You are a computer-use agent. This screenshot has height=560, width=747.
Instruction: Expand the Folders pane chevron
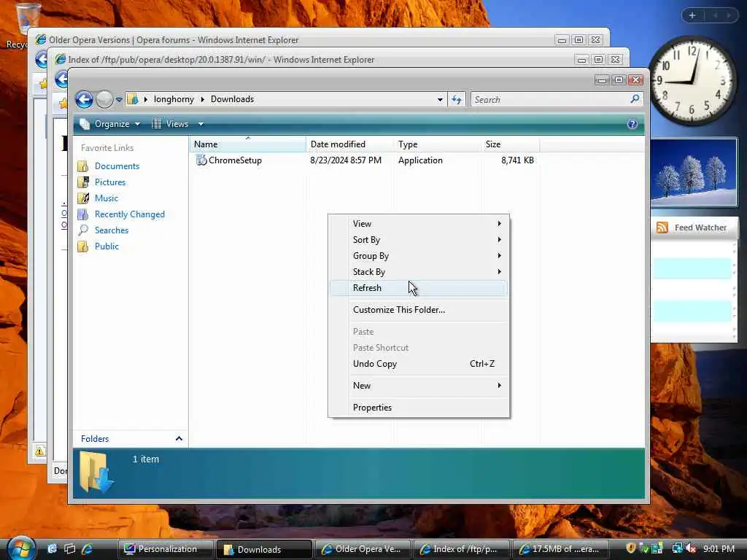click(179, 438)
